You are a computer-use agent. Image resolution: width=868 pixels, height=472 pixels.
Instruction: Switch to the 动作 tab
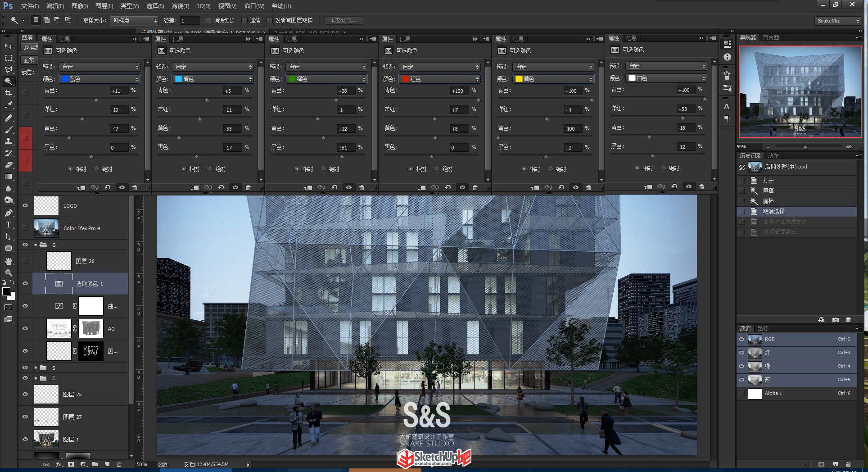click(x=773, y=155)
